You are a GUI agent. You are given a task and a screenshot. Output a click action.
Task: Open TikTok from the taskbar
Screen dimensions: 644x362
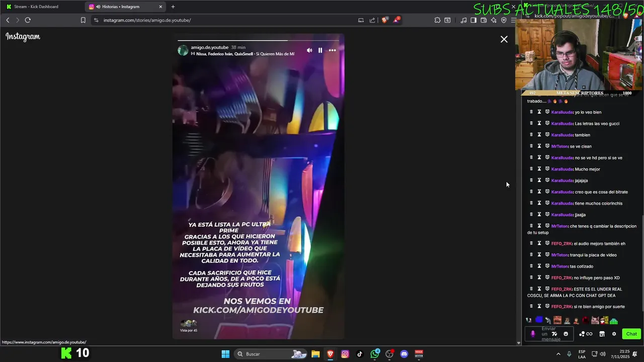click(x=360, y=354)
